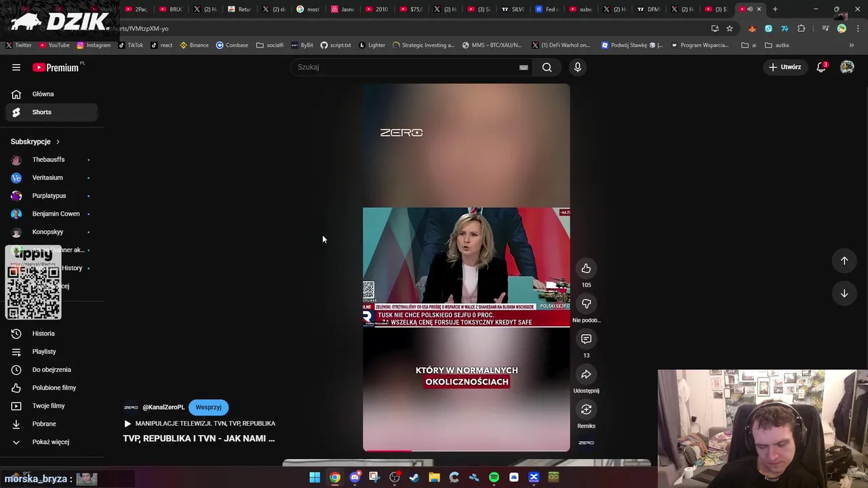
Task: Open the Chrome extensions puzzle icon
Action: coord(802,28)
